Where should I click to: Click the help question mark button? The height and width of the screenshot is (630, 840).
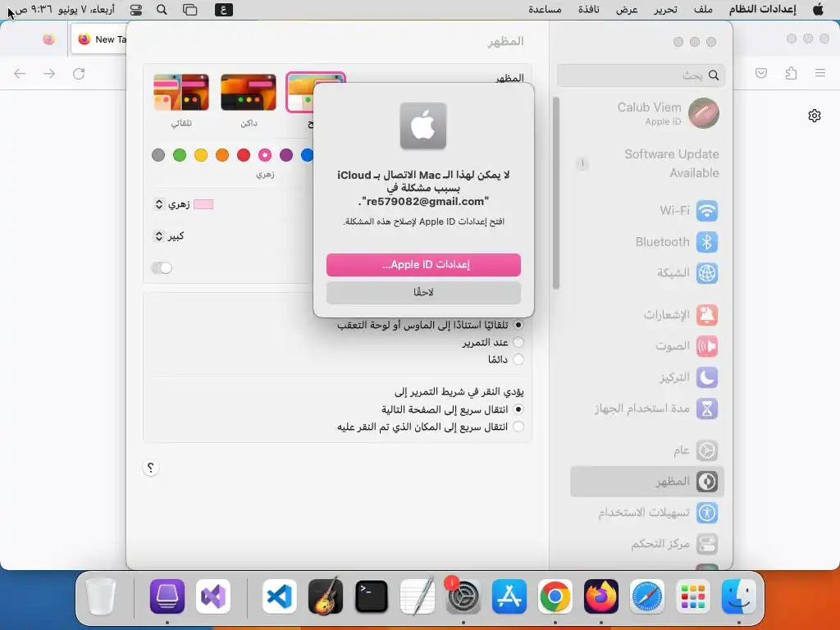coord(151,468)
